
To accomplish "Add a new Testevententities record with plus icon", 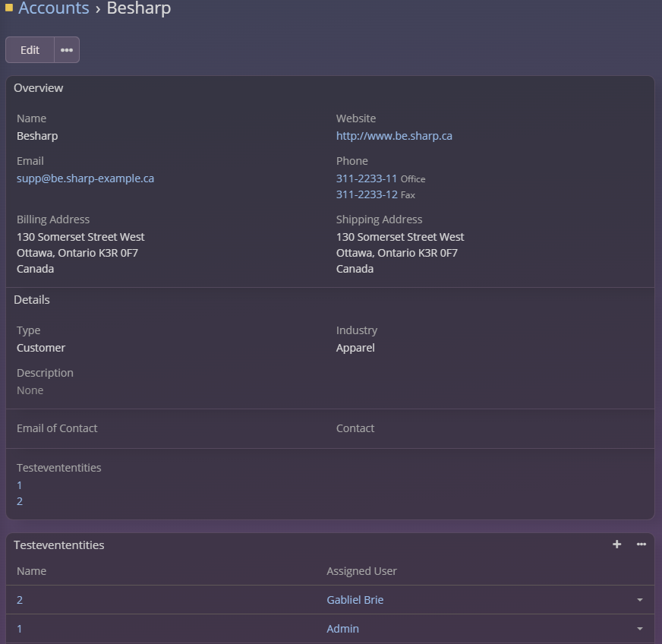I will pyautogui.click(x=616, y=545).
